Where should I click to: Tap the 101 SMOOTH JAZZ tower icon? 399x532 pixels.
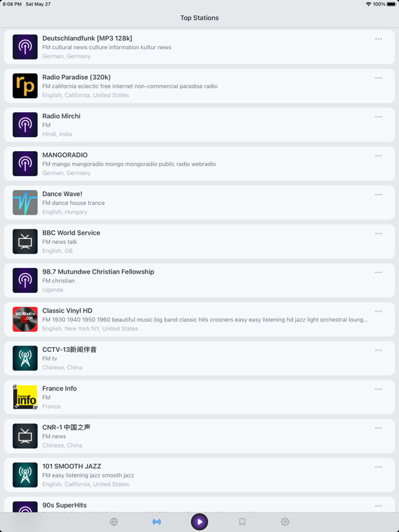(25, 475)
